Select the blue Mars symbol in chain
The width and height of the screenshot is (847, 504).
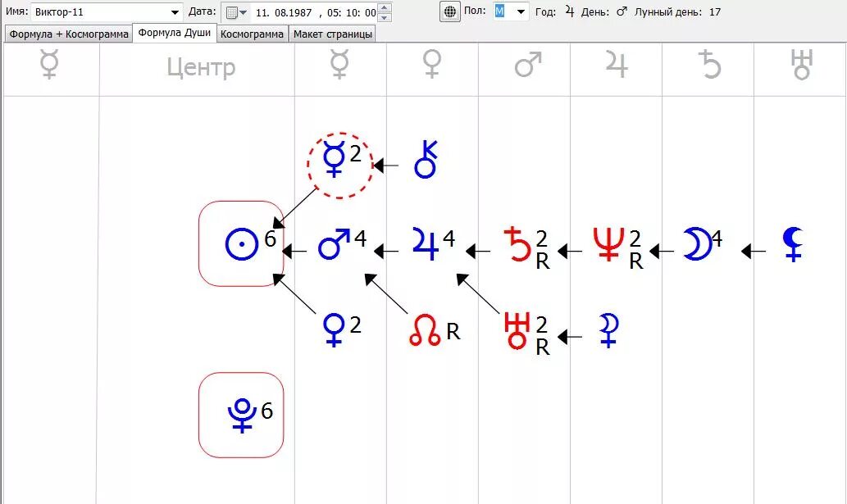click(334, 244)
